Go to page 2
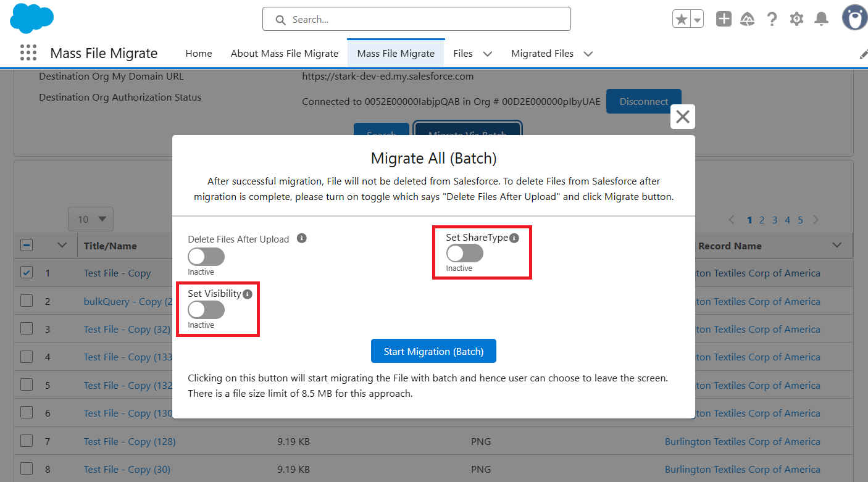 point(762,220)
